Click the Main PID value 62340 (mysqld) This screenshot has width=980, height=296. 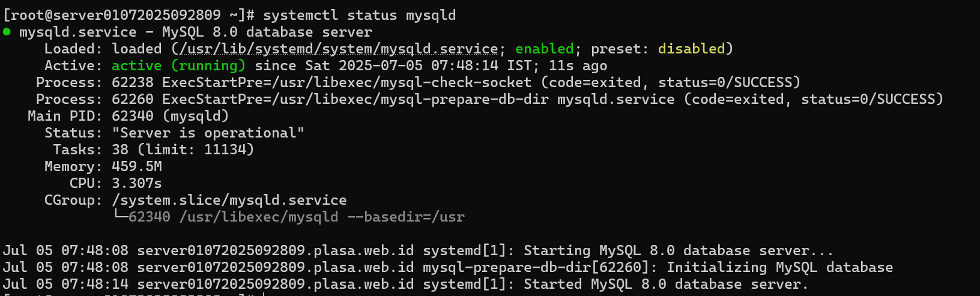point(171,116)
